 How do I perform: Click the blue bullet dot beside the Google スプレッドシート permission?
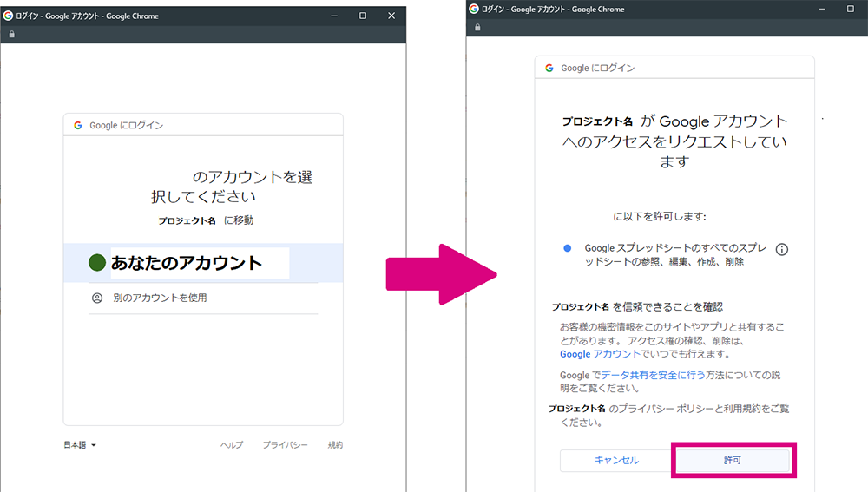568,248
